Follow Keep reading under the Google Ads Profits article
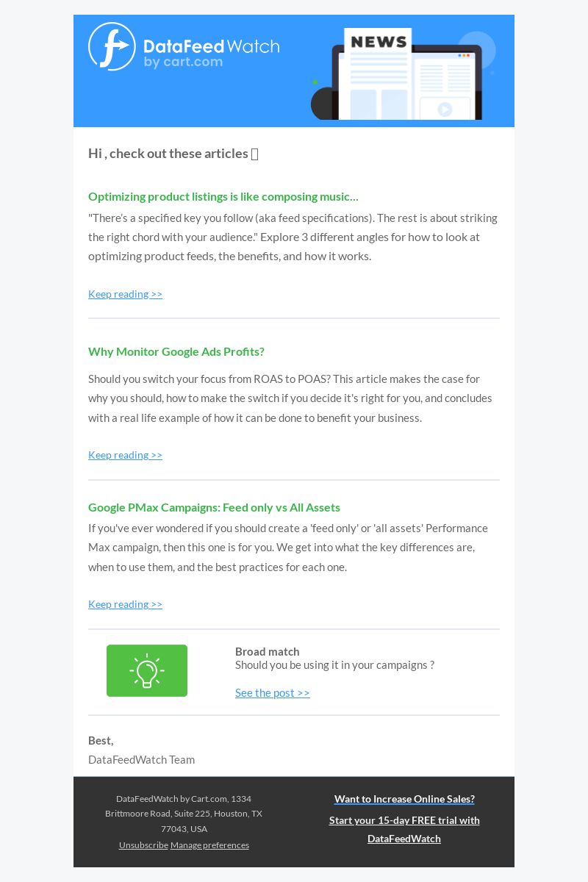 125,455
